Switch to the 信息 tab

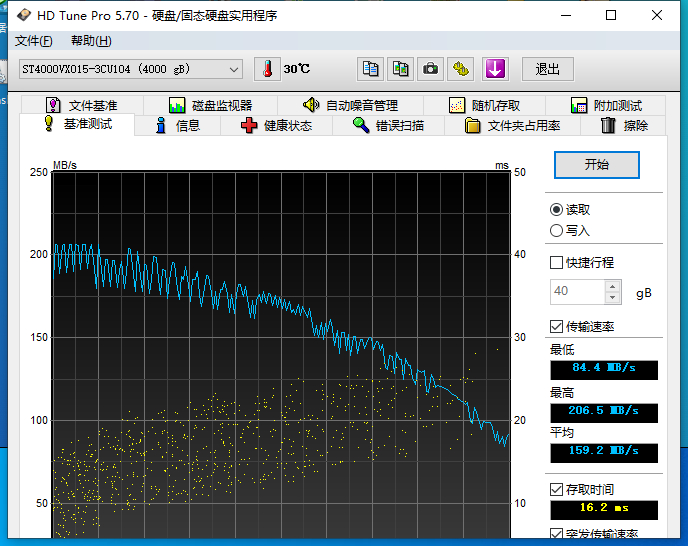[178, 126]
